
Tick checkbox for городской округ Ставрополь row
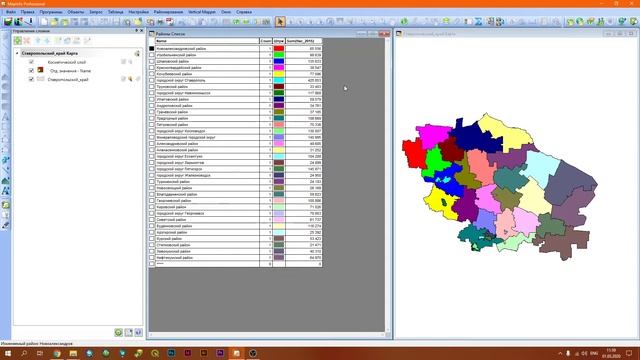pyautogui.click(x=152, y=80)
